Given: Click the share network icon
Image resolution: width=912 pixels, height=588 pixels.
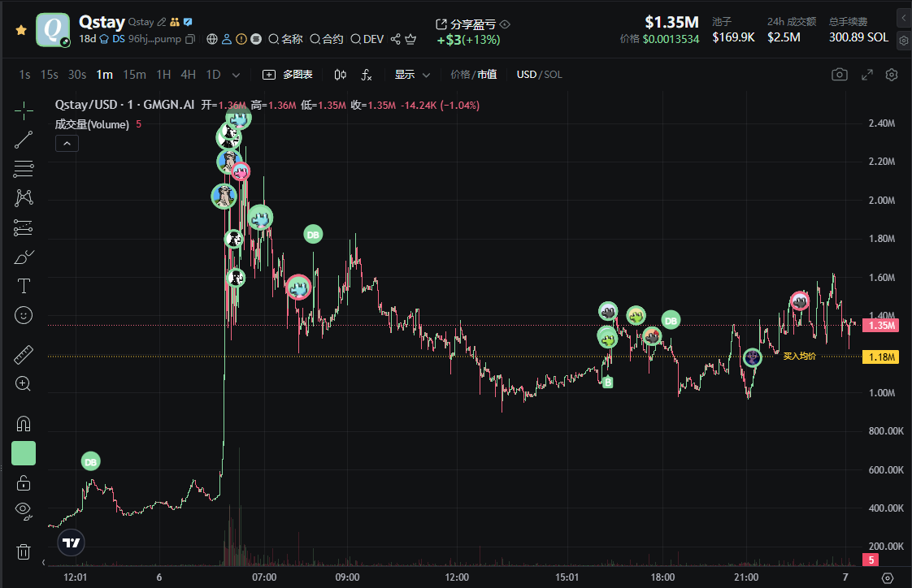Looking at the screenshot, I should 396,39.
